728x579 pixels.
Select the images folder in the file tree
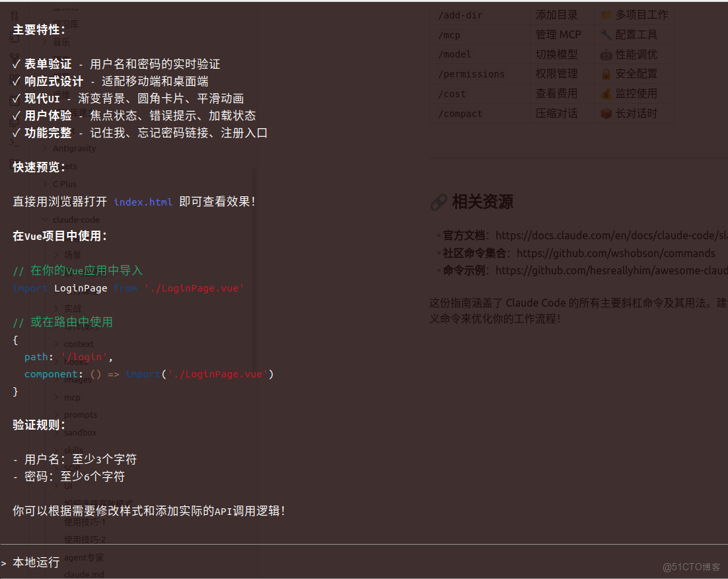[77, 379]
